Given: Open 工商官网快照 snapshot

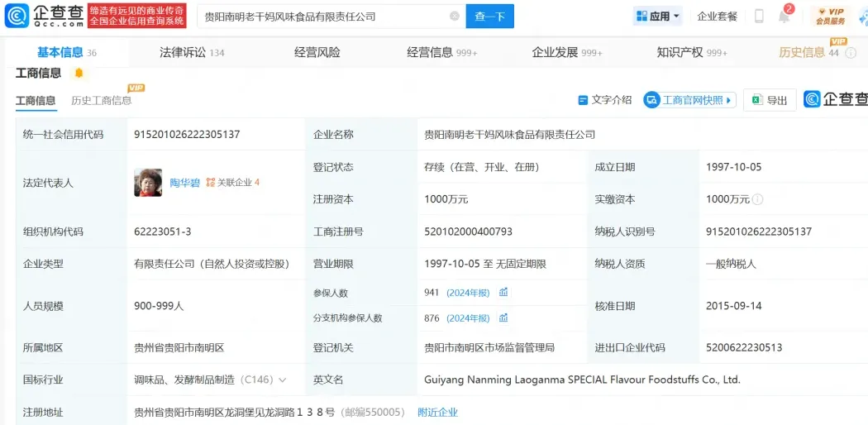Looking at the screenshot, I should click(689, 100).
